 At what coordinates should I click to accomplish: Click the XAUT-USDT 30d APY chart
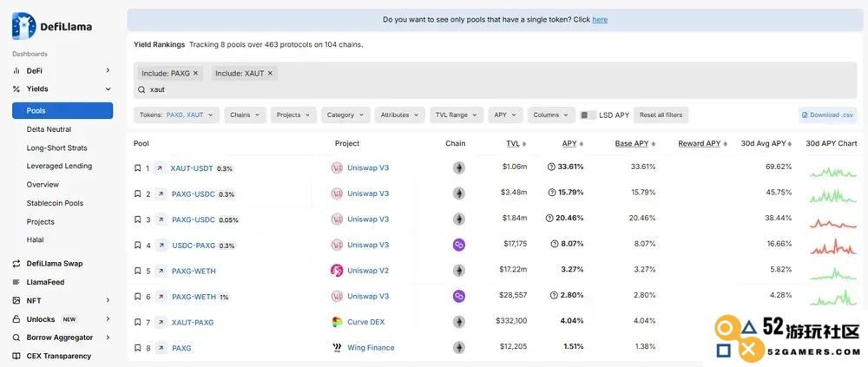[833, 171]
